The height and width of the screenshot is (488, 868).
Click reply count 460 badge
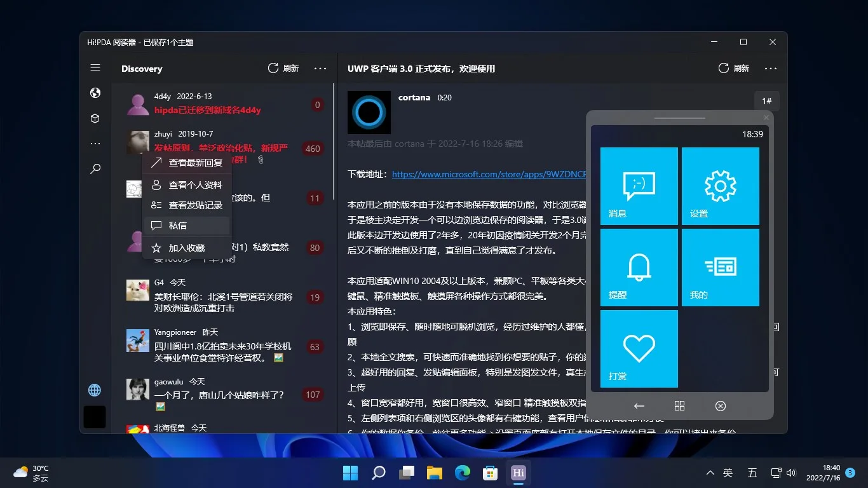click(313, 149)
